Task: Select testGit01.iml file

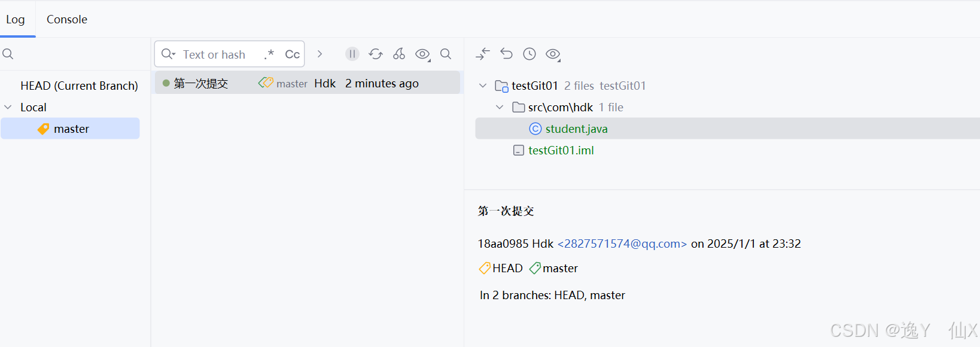Action: point(561,150)
